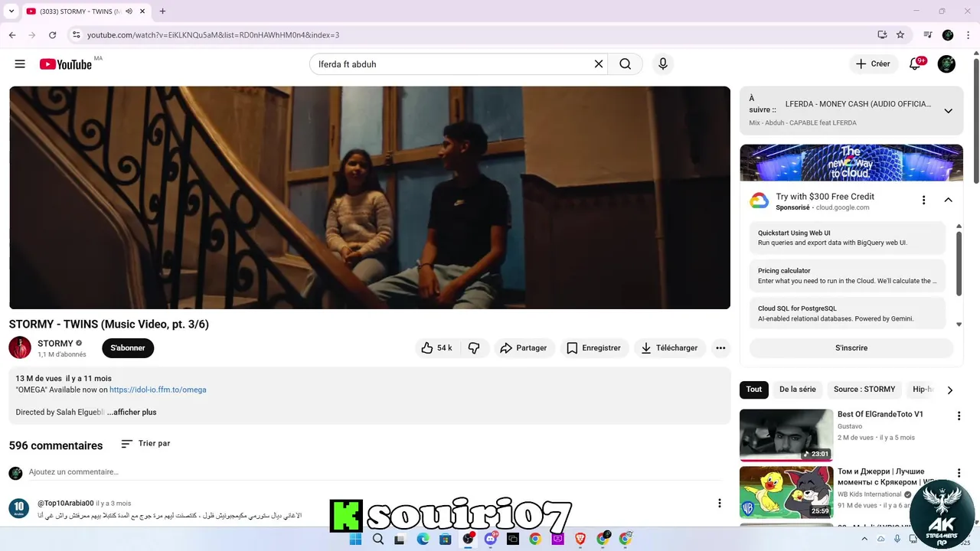Image resolution: width=980 pixels, height=551 pixels.
Task: Open the YouTube account avatar menu
Action: [x=947, y=64]
